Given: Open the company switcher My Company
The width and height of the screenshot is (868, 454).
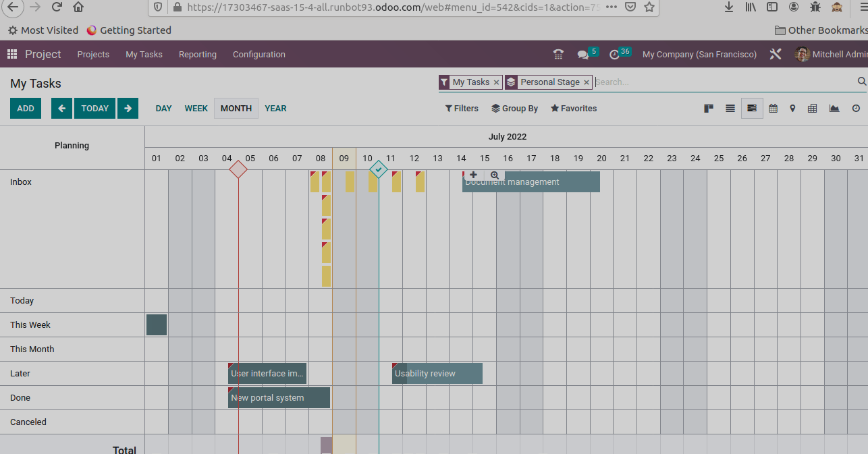Looking at the screenshot, I should coord(699,54).
